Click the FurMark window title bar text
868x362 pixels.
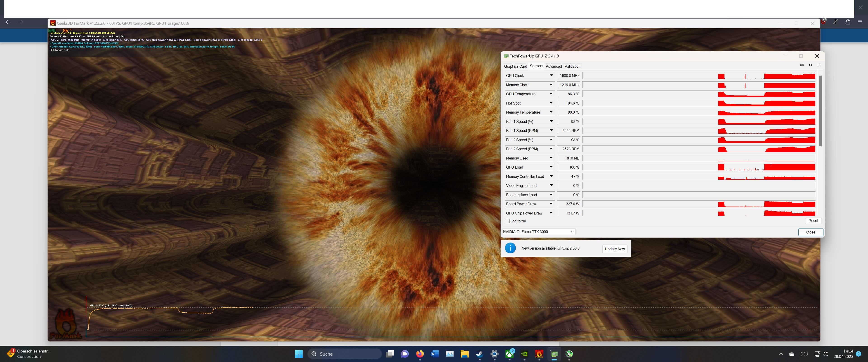pyautogui.click(x=123, y=23)
